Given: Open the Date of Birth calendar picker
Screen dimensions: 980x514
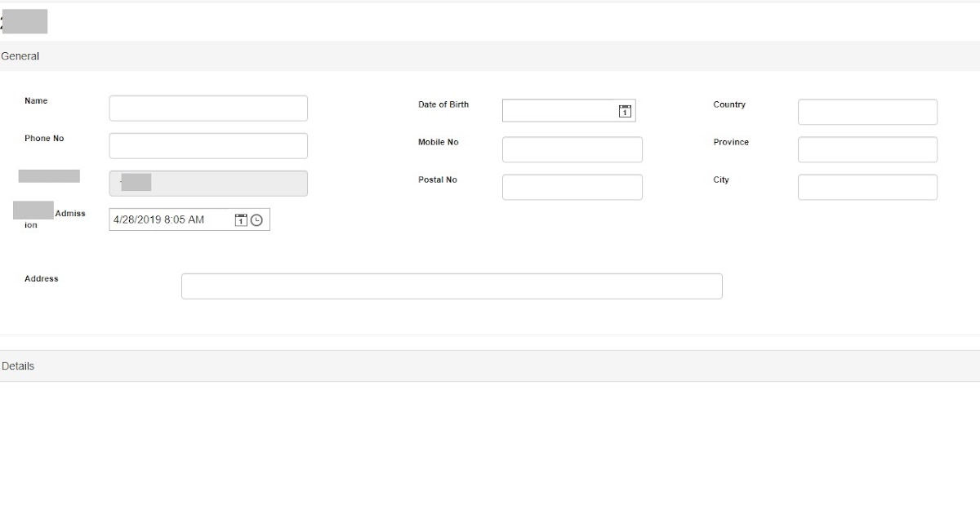Looking at the screenshot, I should 624,111.
